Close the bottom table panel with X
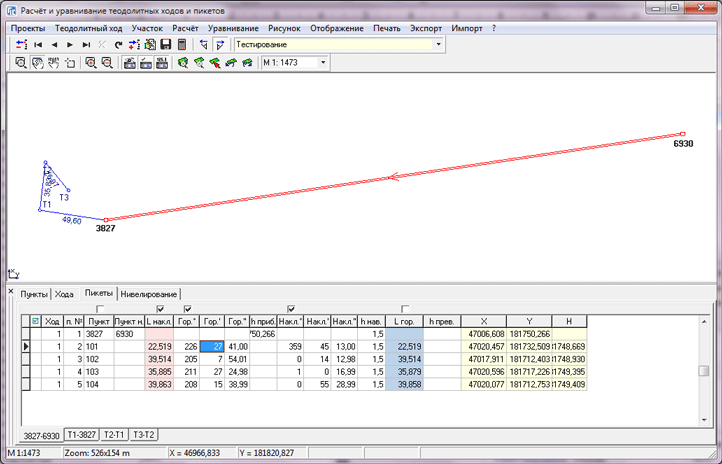This screenshot has width=722, height=464. coord(11,291)
